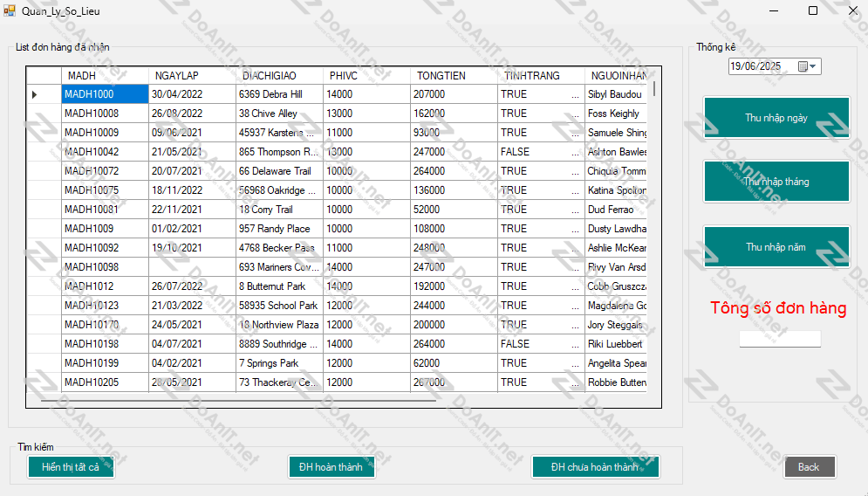This screenshot has width=868, height=496.
Task: Sort by the NGAYLAP column header
Action: (192, 76)
